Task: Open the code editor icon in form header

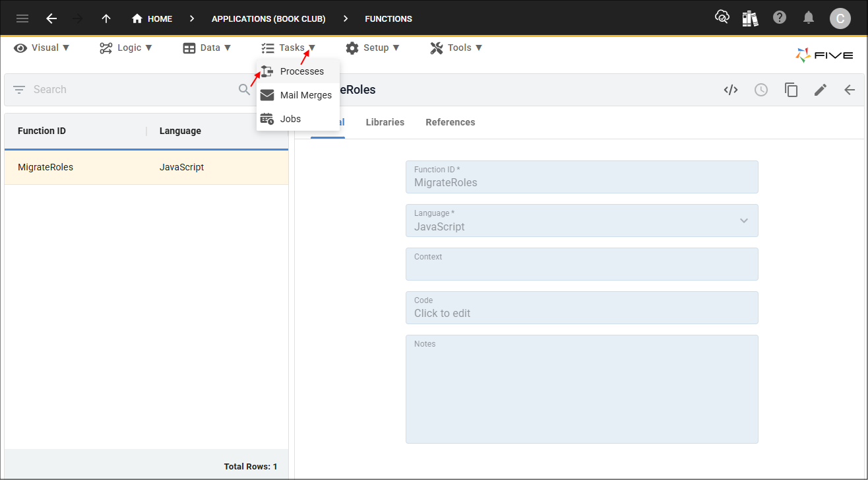Action: point(731,90)
